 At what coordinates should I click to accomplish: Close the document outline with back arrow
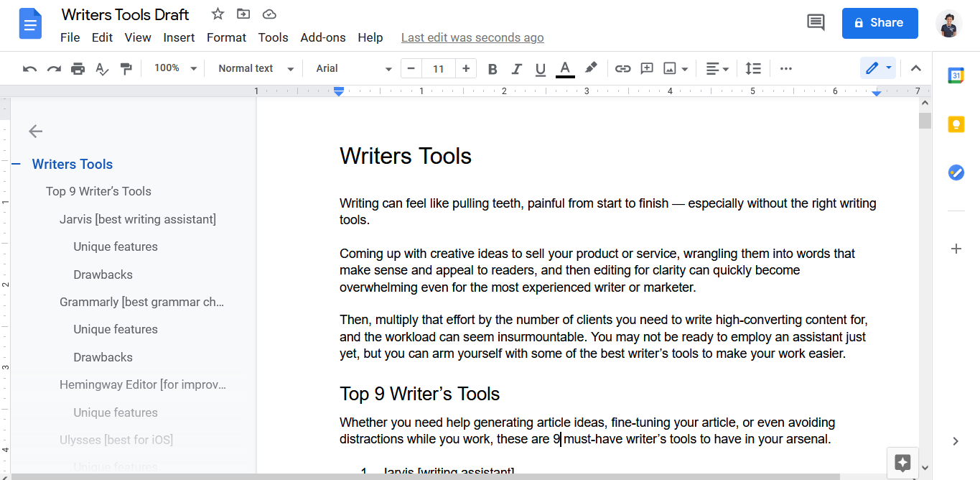tap(35, 131)
